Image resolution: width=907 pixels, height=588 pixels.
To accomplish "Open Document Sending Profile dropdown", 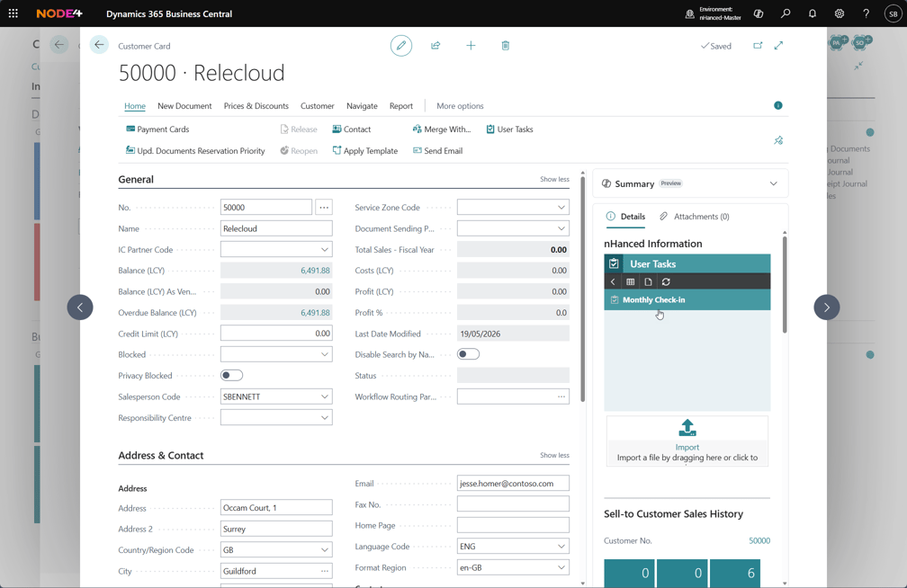I will 561,228.
